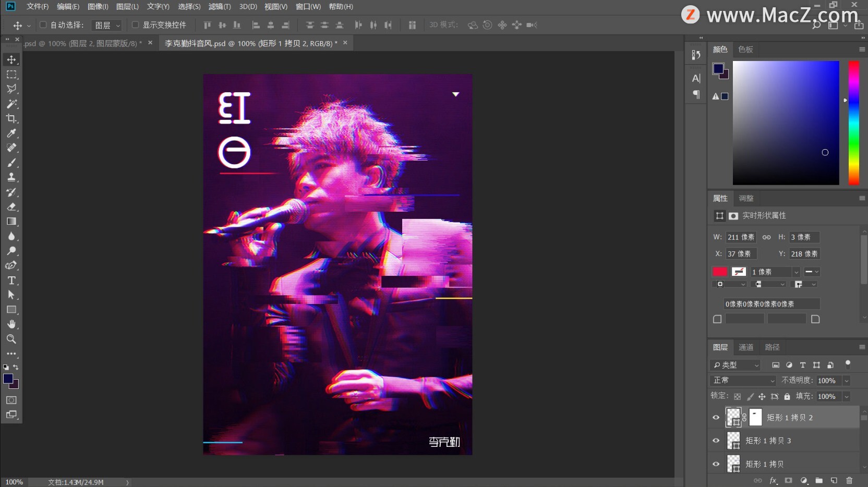
Task: Hide the 矩形 1 拷贝 2 layer
Action: point(716,417)
